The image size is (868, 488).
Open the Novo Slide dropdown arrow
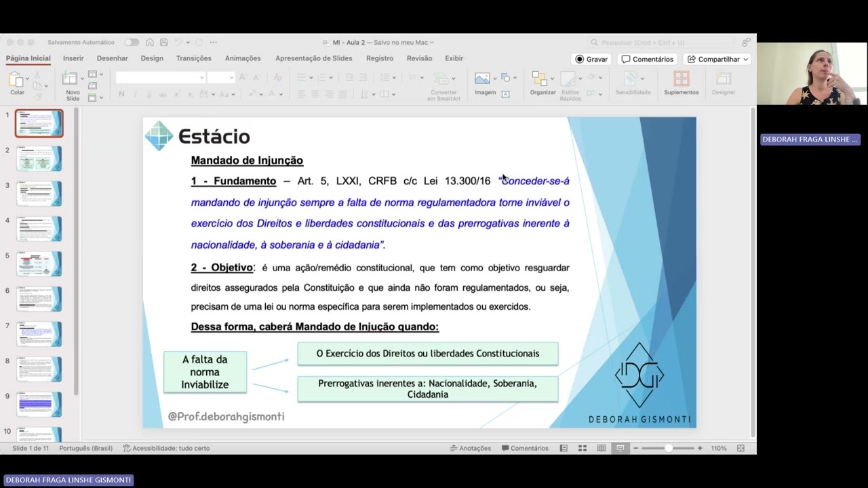click(81, 78)
